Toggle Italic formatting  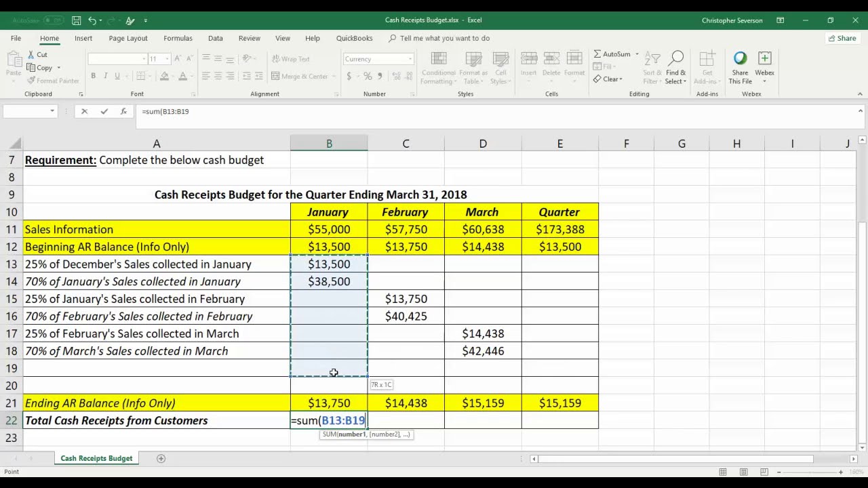pyautogui.click(x=105, y=76)
